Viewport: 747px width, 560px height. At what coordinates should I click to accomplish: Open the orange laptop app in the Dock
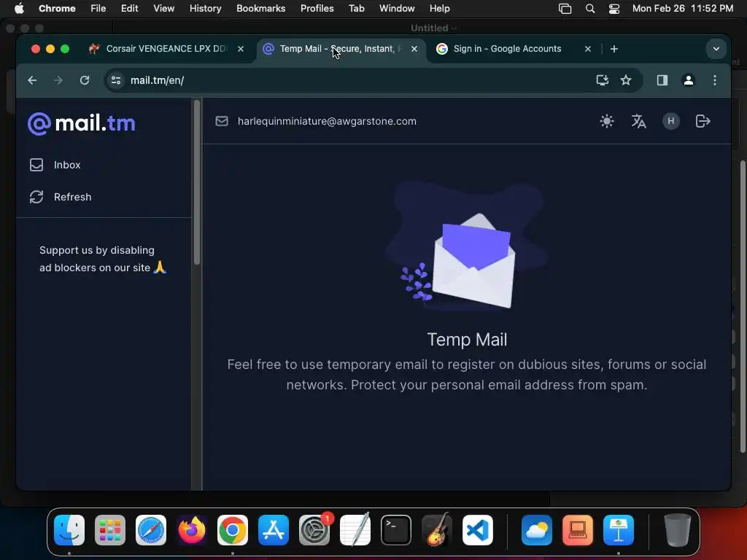click(x=578, y=529)
